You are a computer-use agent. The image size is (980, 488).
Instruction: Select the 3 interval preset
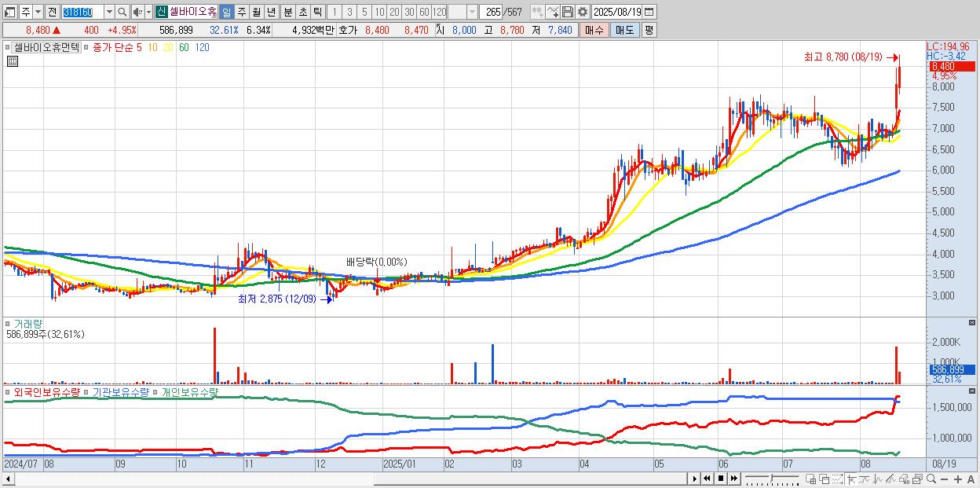[349, 12]
